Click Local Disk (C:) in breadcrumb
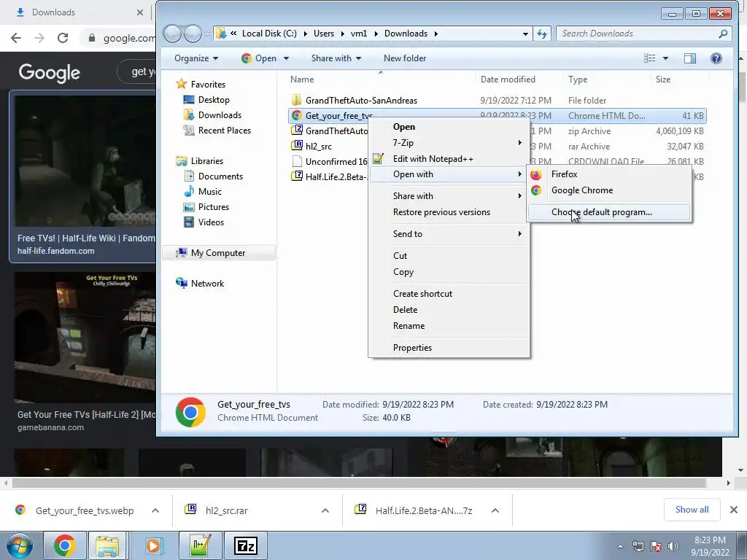This screenshot has height=560, width=747. coord(269,34)
